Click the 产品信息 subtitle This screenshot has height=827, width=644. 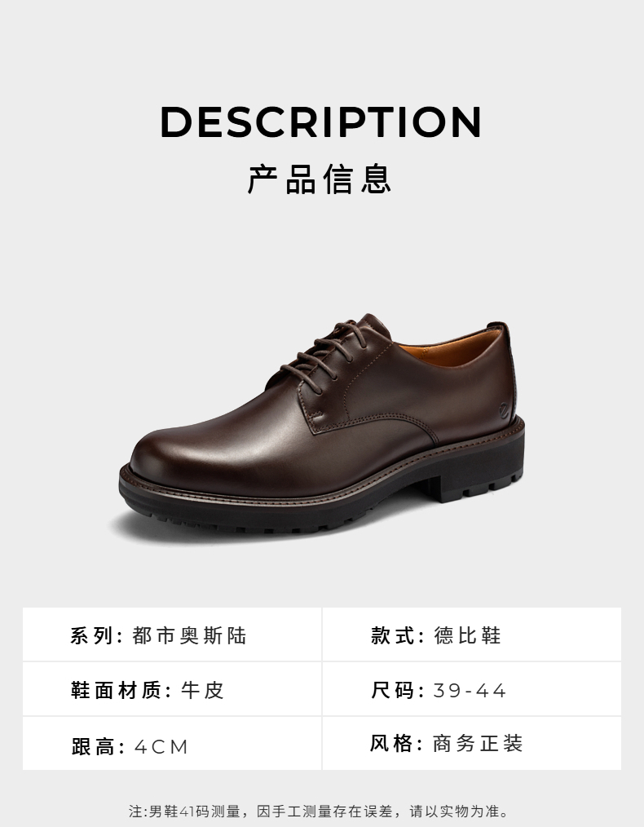point(320,179)
